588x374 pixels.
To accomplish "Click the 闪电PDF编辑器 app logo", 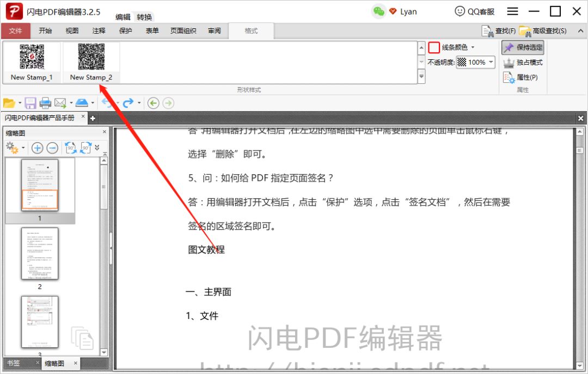I will pyautogui.click(x=14, y=11).
